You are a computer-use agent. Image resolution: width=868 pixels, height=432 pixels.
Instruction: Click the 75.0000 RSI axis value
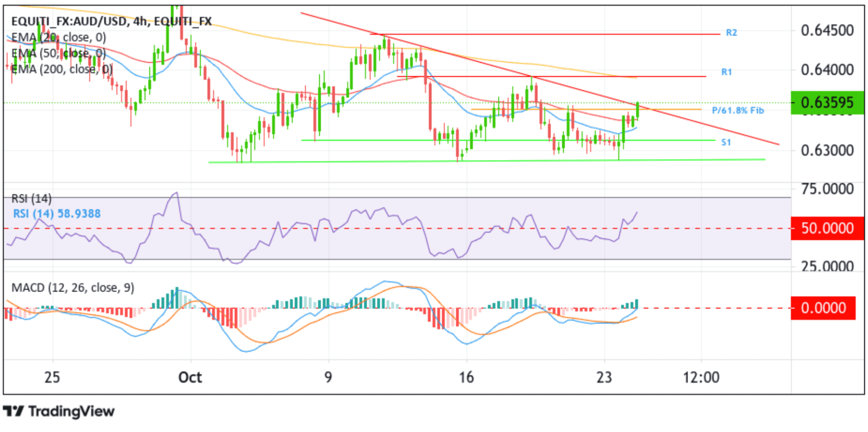pyautogui.click(x=827, y=189)
